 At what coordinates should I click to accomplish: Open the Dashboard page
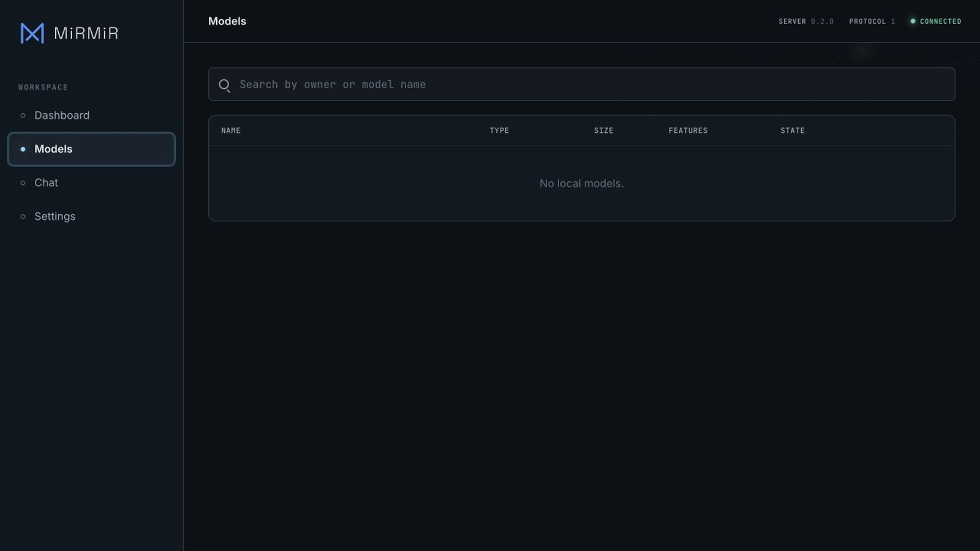(x=91, y=115)
